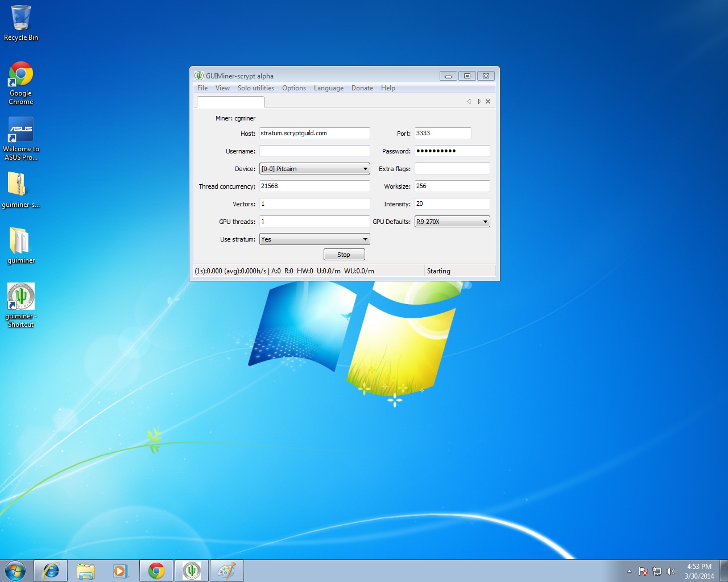Click the GUIMiner title bar cactus icon
The width and height of the screenshot is (728, 582).
(199, 76)
